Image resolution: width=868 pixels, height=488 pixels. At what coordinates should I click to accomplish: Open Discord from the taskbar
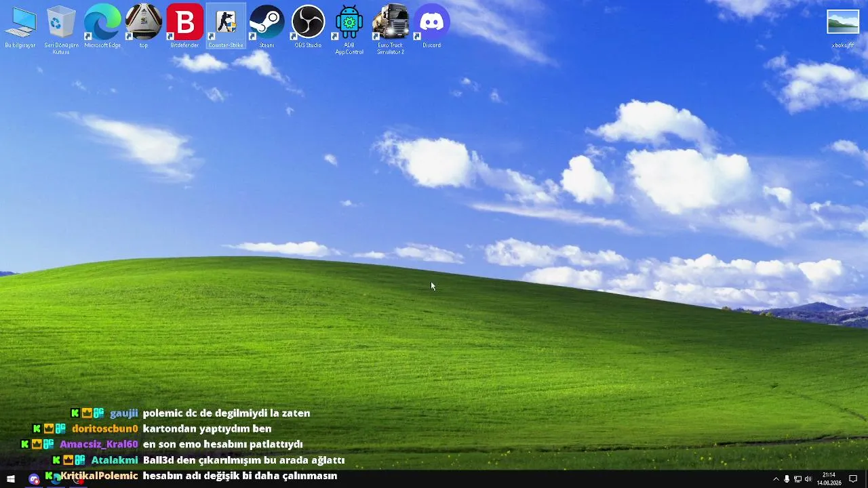(x=34, y=479)
